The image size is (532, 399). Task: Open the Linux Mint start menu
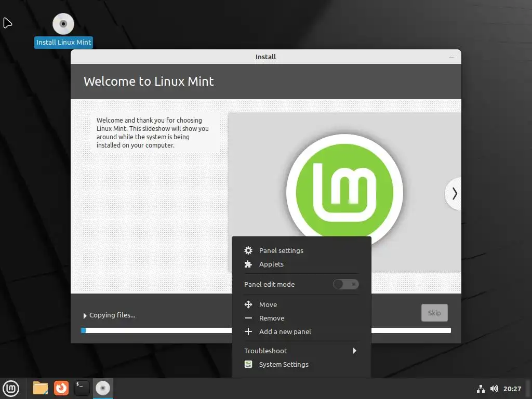(11, 388)
